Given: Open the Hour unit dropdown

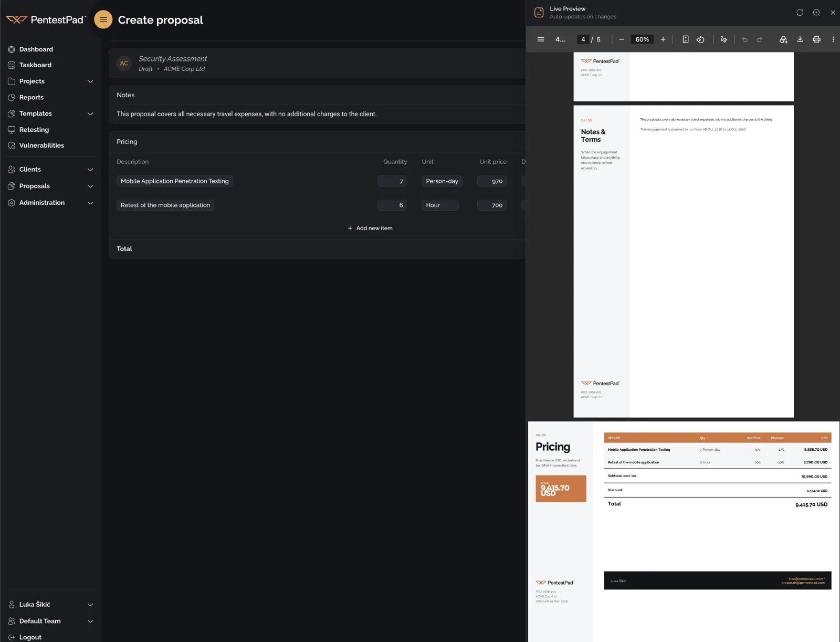Looking at the screenshot, I should click(440, 205).
